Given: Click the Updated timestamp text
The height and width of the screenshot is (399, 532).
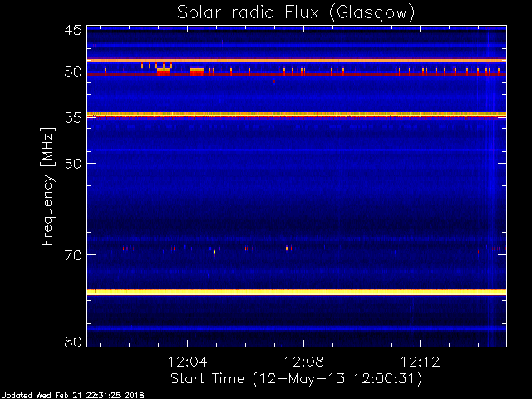Looking at the screenshot, I should pos(72,396).
